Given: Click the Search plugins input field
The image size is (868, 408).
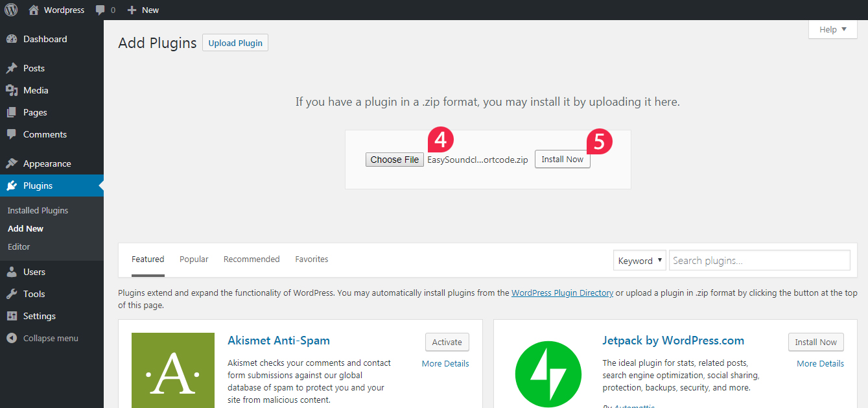Looking at the screenshot, I should click(x=760, y=260).
